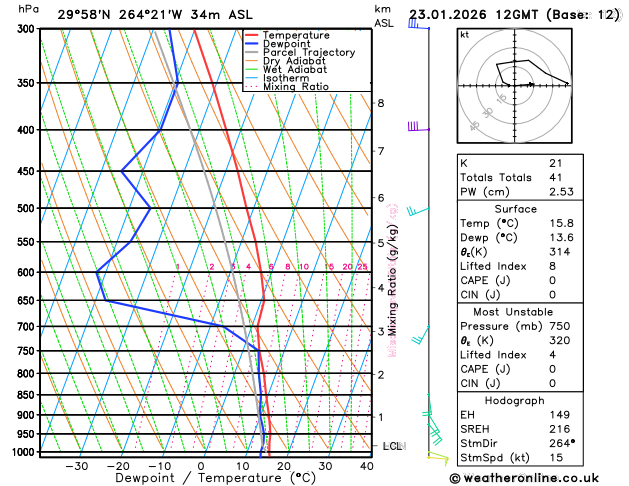Click the 40 temperature axis label
This screenshot has width=629, height=486.
[367, 466]
